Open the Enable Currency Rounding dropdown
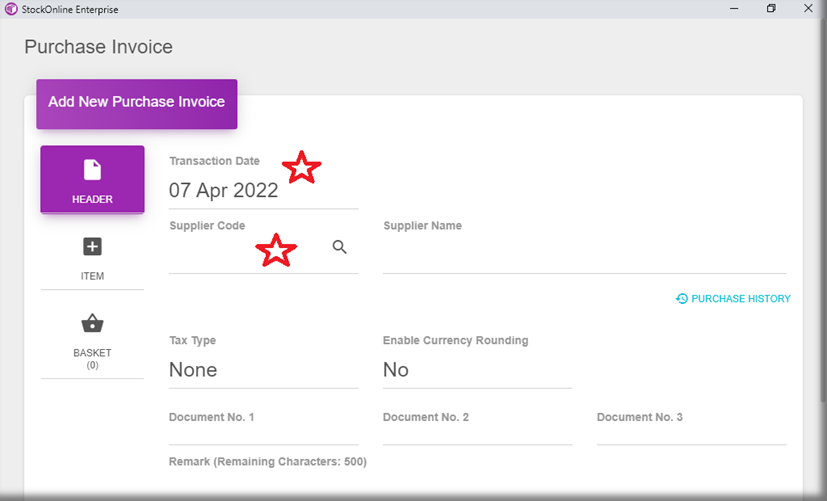 (x=477, y=370)
